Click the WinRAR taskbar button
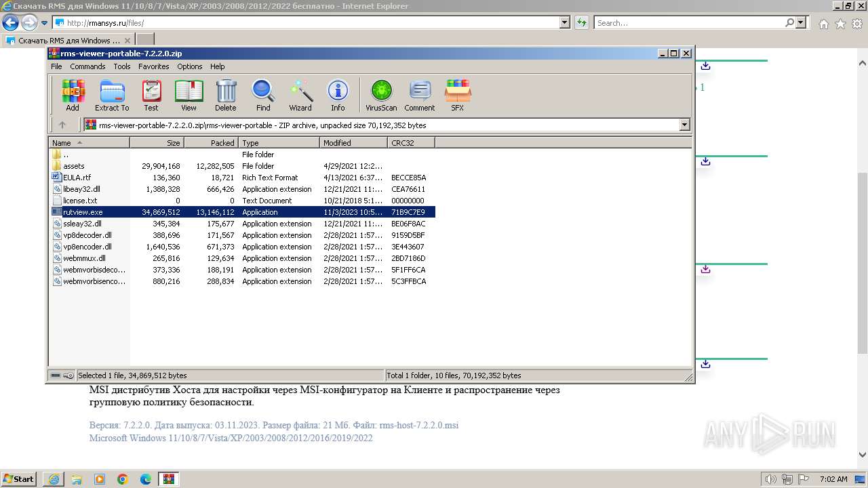Viewport: 868px width, 488px height. 169,479
